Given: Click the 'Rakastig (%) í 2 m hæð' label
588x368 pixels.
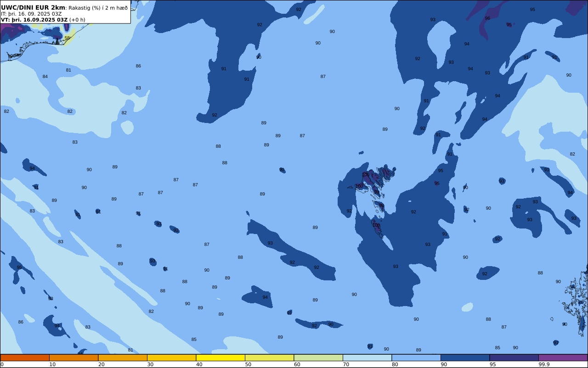Looking at the screenshot, I should click(x=98, y=8).
